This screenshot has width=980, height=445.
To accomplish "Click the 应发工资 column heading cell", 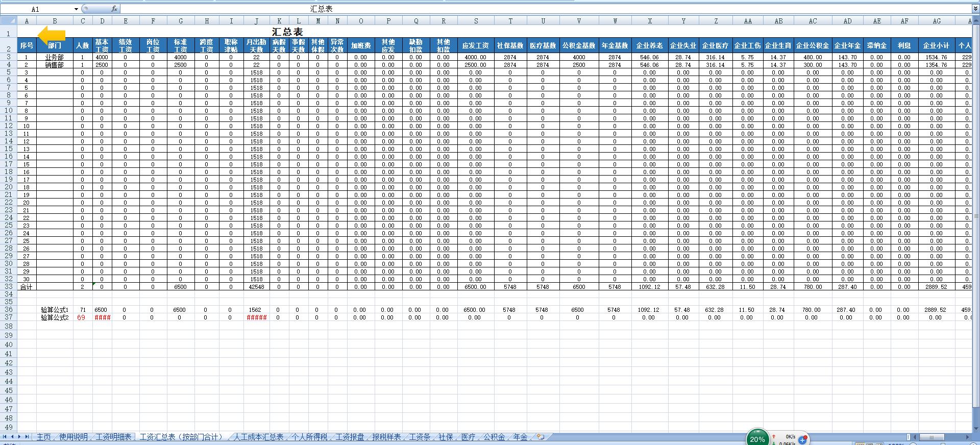I will pyautogui.click(x=476, y=45).
